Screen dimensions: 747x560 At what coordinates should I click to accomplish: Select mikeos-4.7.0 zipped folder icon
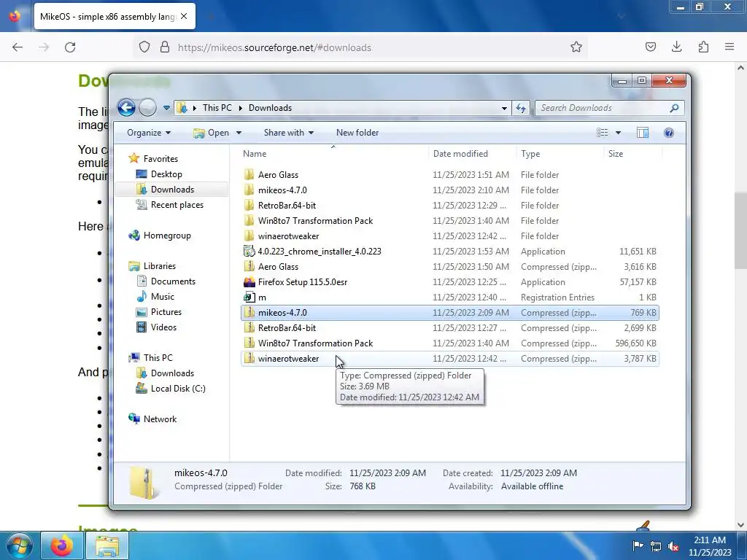coord(249,312)
